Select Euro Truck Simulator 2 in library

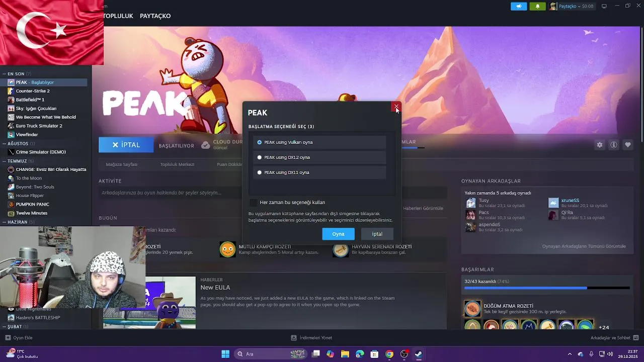(39, 126)
